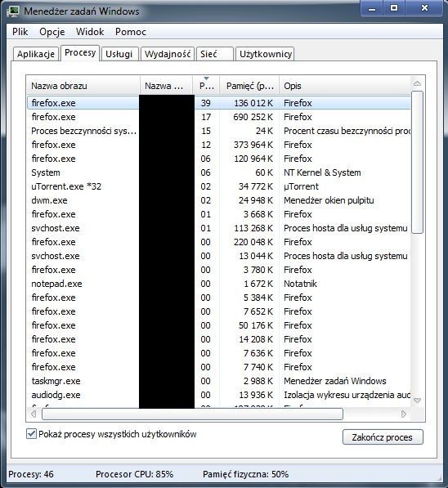This screenshot has width=448, height=488.
Task: Select the uTorrent.exe *32 row
Action: click(219, 186)
